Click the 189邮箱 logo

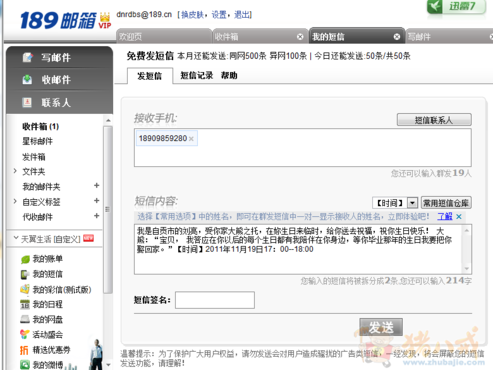click(x=58, y=20)
